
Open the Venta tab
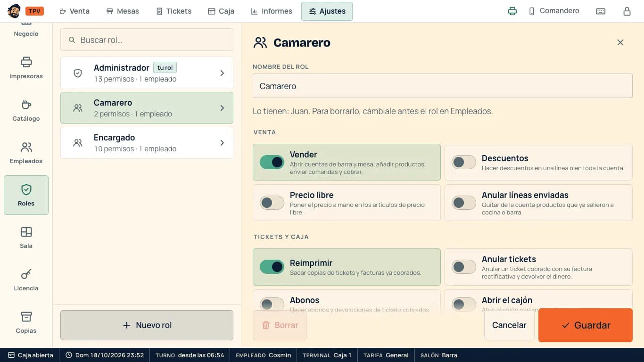(x=74, y=11)
